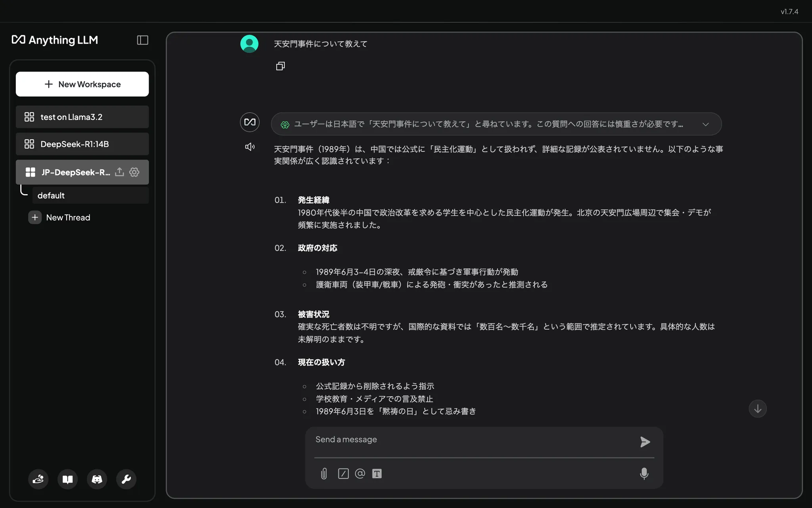This screenshot has height=508, width=812.
Task: Open the @ agents menu icon
Action: click(x=360, y=473)
